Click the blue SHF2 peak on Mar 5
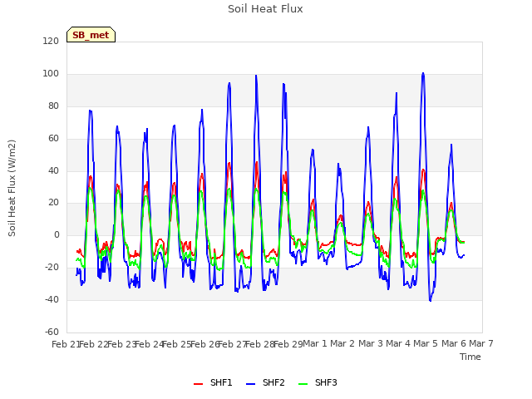 coord(423,73)
